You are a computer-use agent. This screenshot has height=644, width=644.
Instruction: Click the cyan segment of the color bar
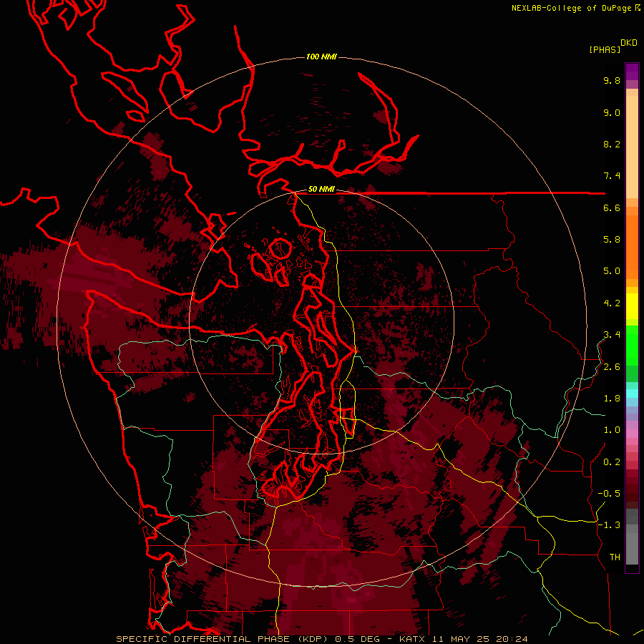tap(632, 394)
